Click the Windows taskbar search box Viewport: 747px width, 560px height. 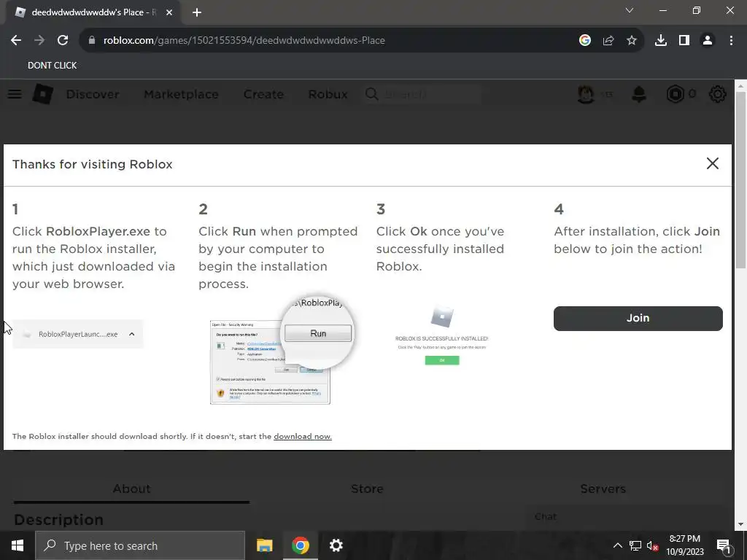[x=140, y=545]
